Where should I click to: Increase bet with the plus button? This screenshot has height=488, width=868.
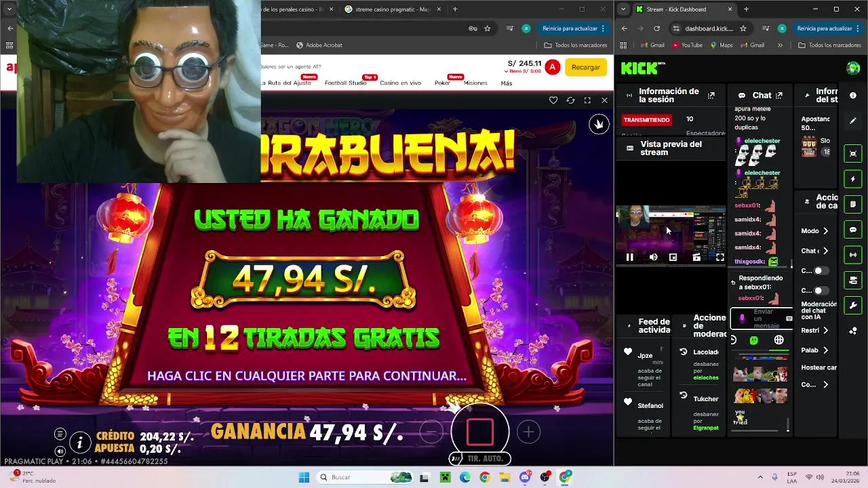click(x=528, y=432)
